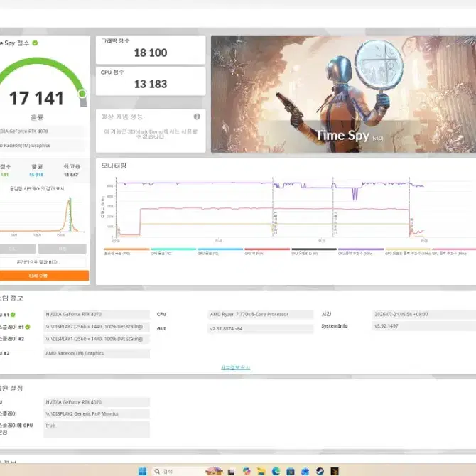Toggle the teal CPU temperature legend
The width and height of the screenshot is (476, 476).
[173, 251]
